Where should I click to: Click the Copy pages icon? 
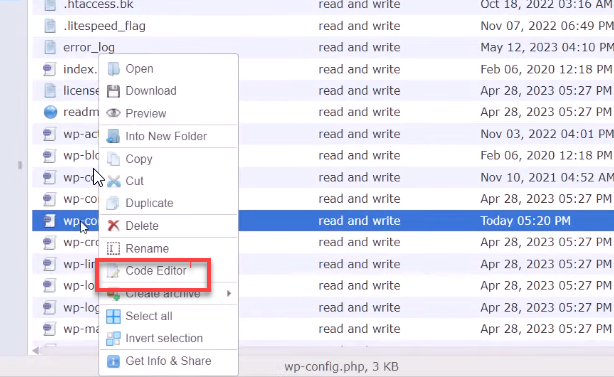click(x=113, y=159)
